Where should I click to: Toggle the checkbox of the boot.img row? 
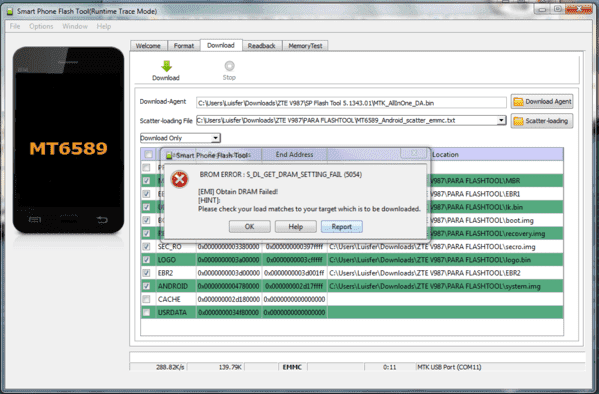coord(146,220)
